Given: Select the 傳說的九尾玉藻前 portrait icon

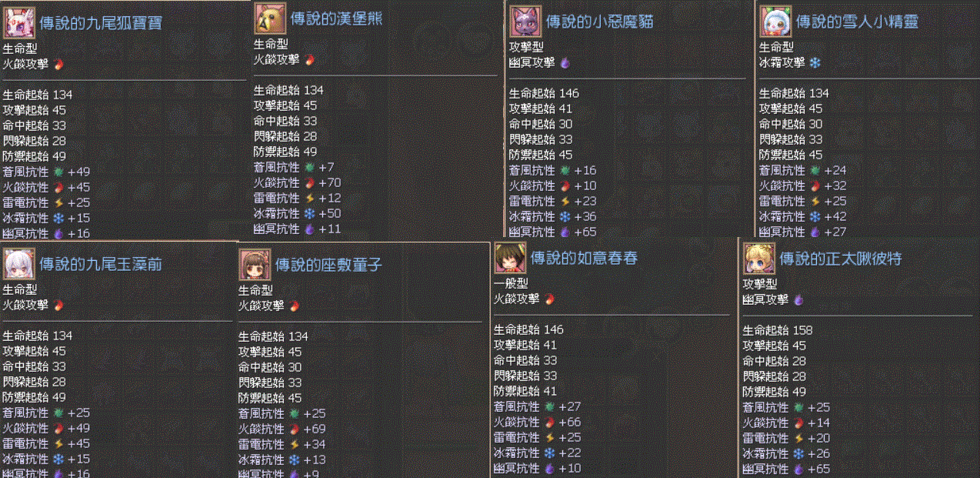Looking at the screenshot, I should tap(18, 264).
